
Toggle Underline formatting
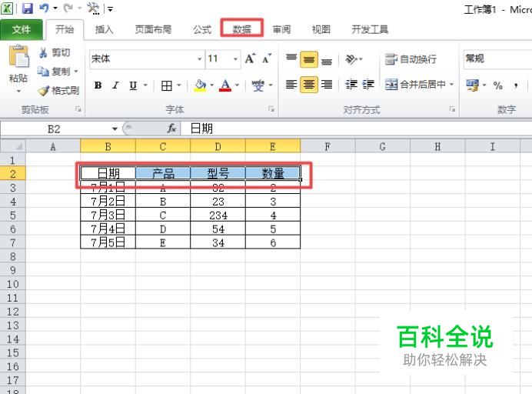pyautogui.click(x=133, y=85)
